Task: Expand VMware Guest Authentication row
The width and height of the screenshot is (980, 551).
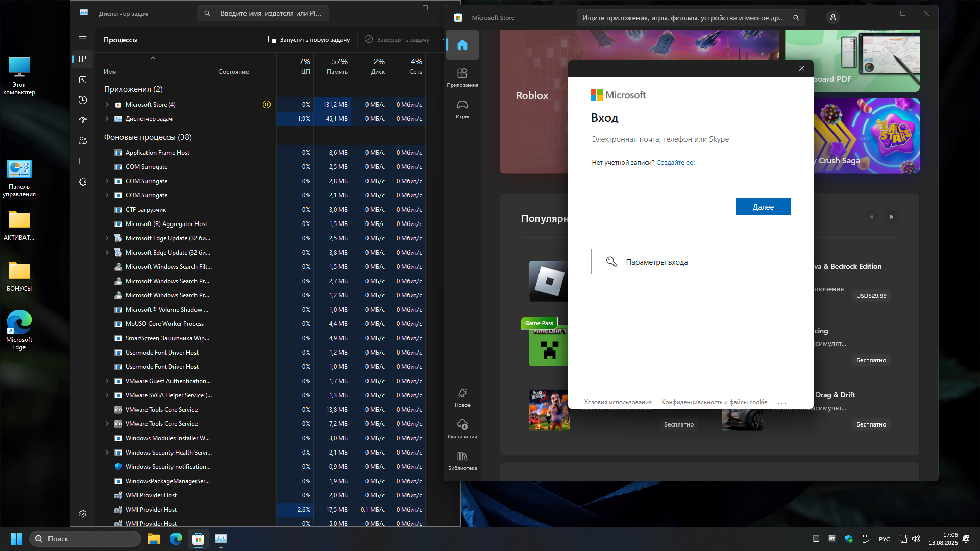Action: (x=107, y=381)
